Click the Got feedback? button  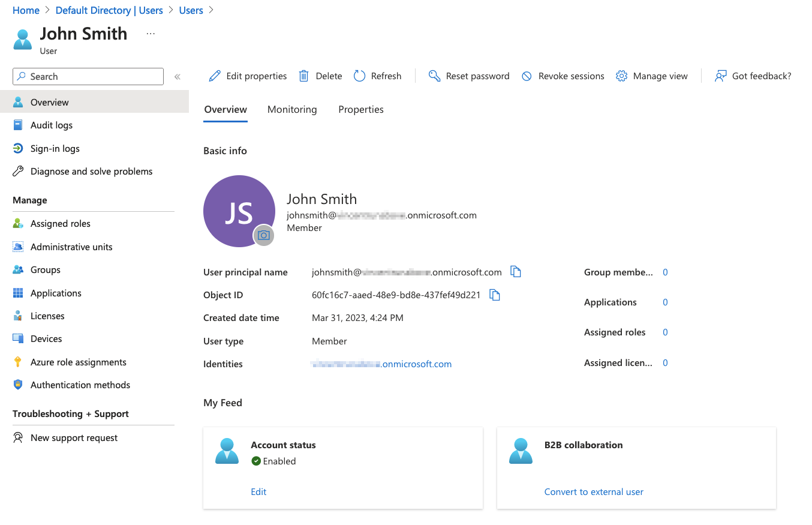(x=753, y=76)
